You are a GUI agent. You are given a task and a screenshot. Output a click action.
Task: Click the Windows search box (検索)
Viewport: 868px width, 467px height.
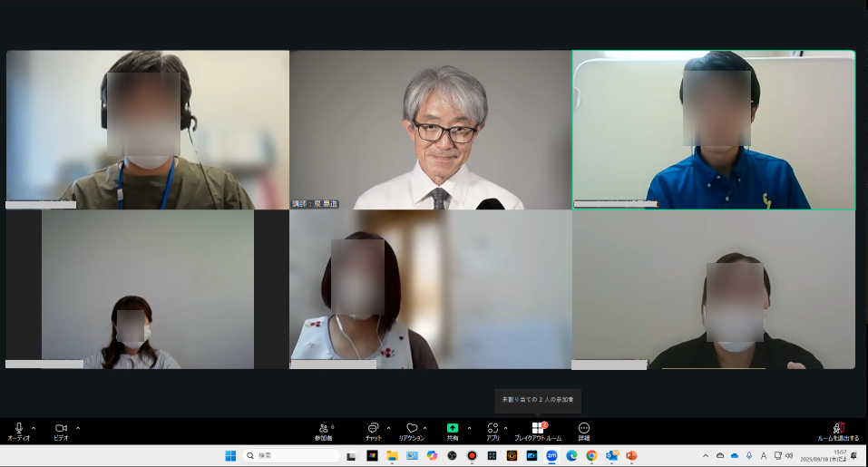(290, 456)
